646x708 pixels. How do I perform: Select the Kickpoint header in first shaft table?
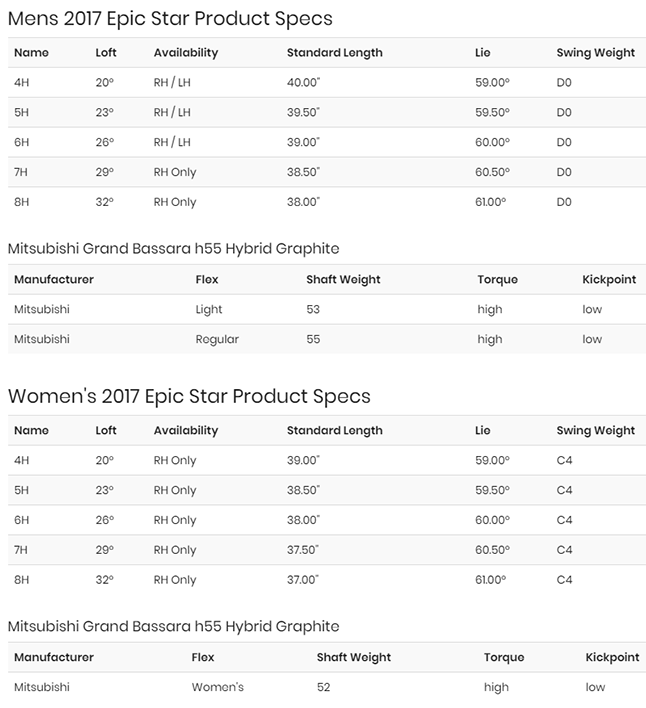[x=609, y=279]
